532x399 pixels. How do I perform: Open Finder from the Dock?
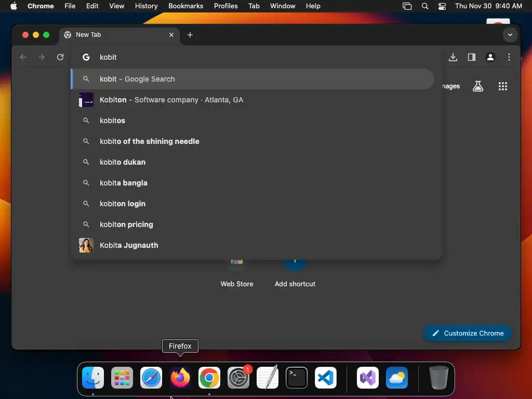pyautogui.click(x=93, y=377)
